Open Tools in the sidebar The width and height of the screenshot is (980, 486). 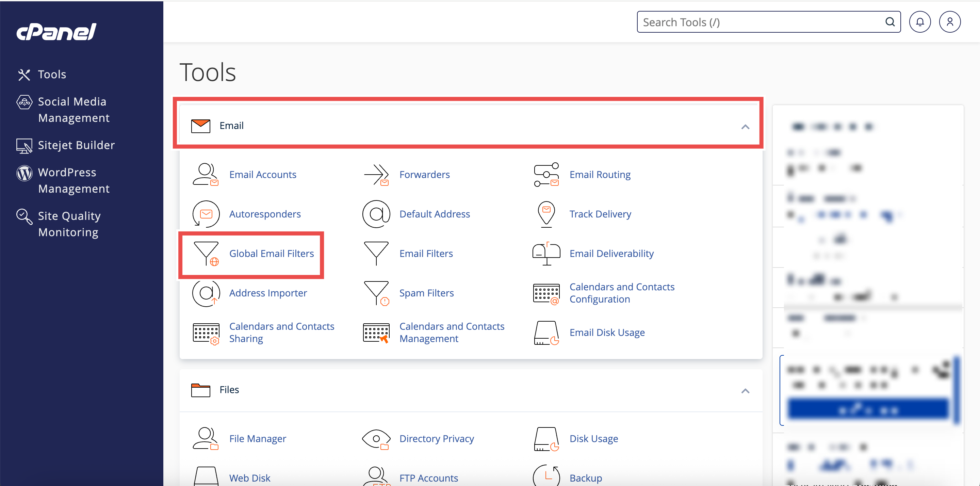[x=52, y=74]
